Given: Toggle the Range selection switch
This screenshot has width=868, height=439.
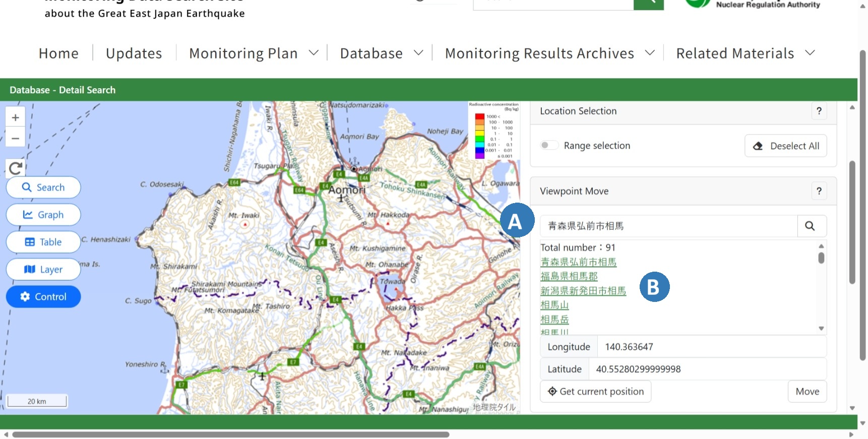Looking at the screenshot, I should [x=548, y=146].
